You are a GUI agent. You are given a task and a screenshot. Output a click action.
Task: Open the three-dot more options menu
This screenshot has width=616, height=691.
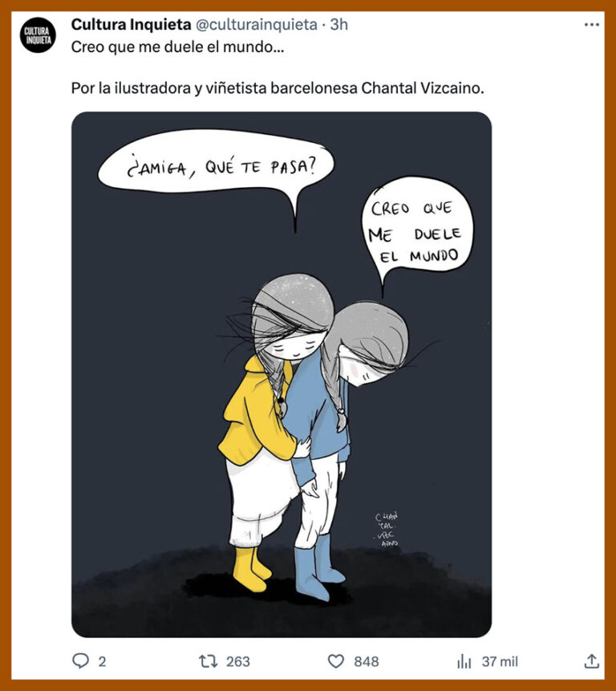pos(592,25)
